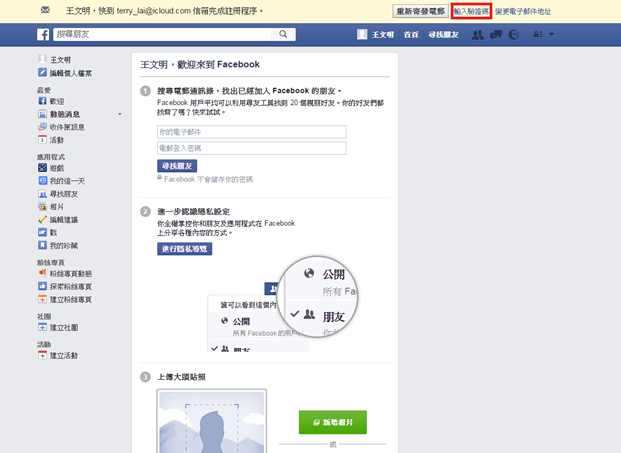The image size is (621, 453).
Task: Go to 首頁 in top navigation
Action: point(411,35)
